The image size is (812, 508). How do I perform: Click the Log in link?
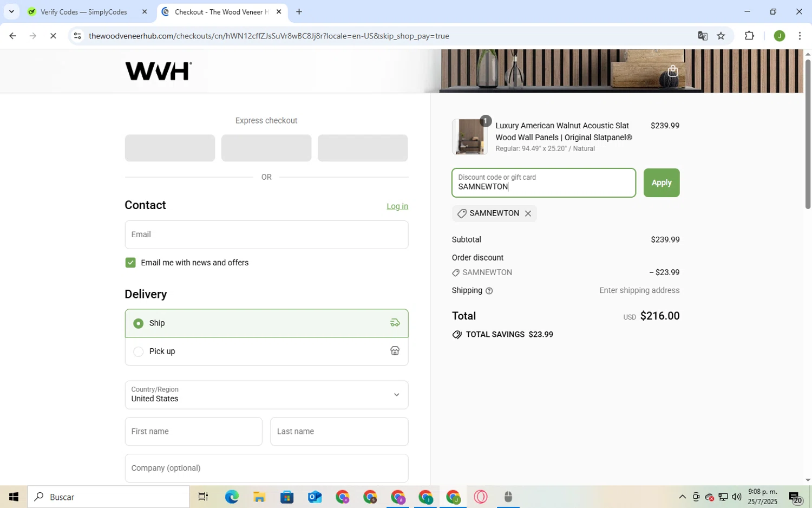(397, 206)
